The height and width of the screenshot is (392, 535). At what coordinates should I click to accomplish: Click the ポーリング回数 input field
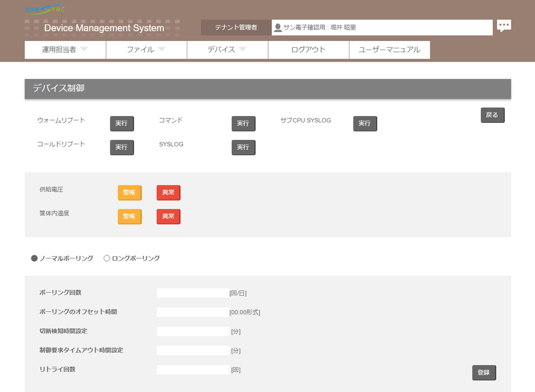pos(193,293)
